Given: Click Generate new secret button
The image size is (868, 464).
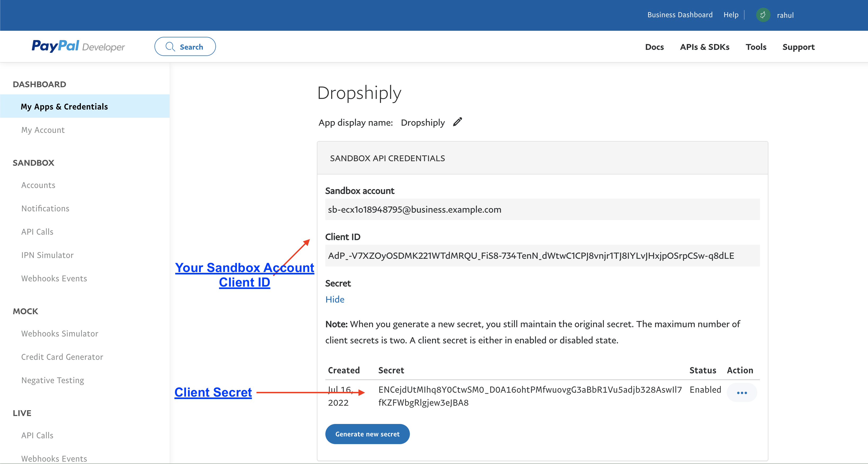Looking at the screenshot, I should tap(367, 434).
